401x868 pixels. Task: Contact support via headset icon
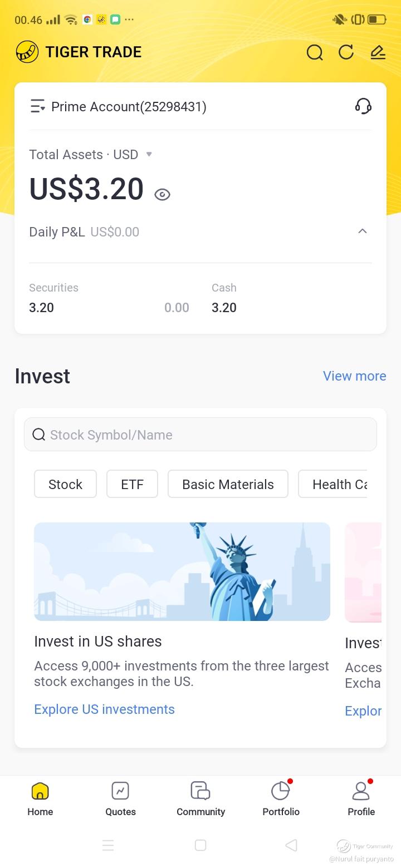(x=363, y=106)
